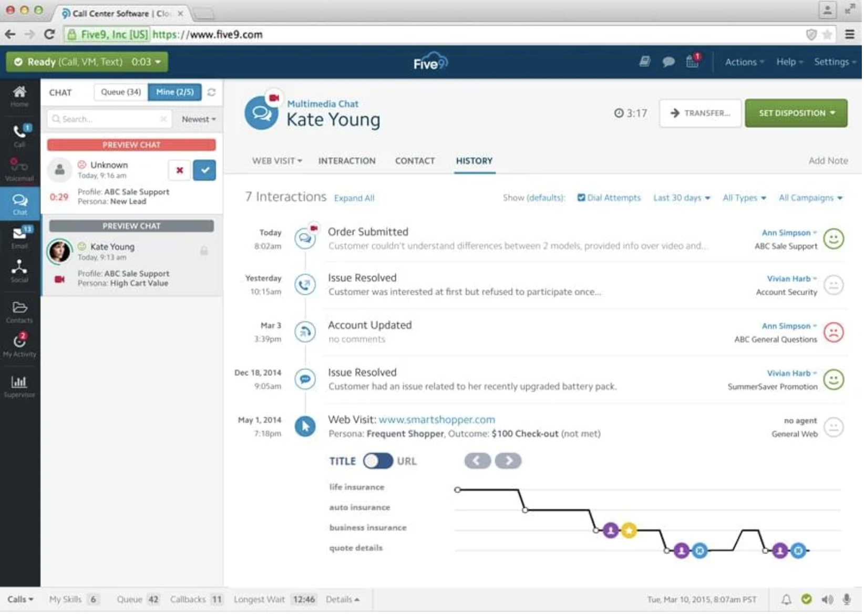Click the Expand All link

pyautogui.click(x=354, y=199)
